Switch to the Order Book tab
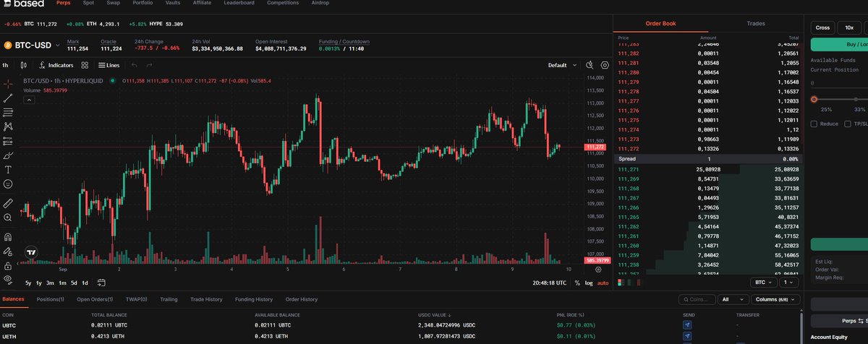Image resolution: width=868 pixels, height=344 pixels. coord(660,23)
